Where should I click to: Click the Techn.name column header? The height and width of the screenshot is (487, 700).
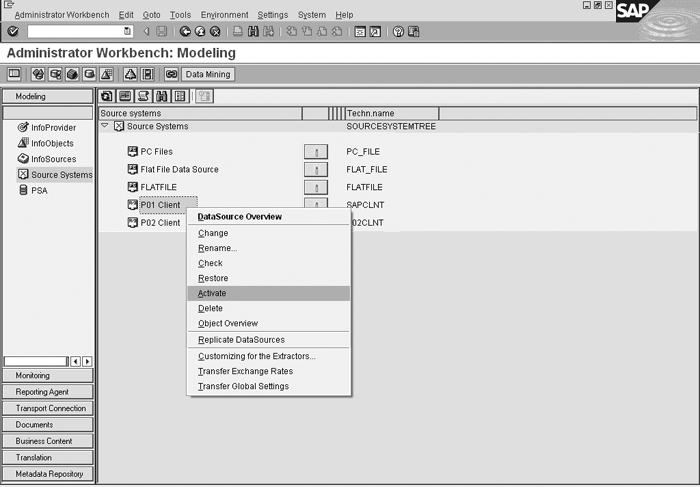pyautogui.click(x=392, y=113)
